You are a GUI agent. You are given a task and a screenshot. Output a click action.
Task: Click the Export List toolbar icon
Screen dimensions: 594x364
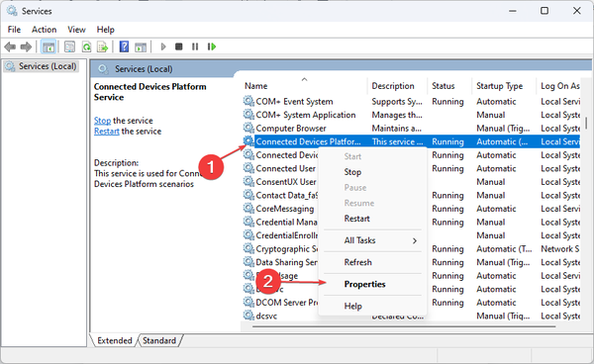103,46
